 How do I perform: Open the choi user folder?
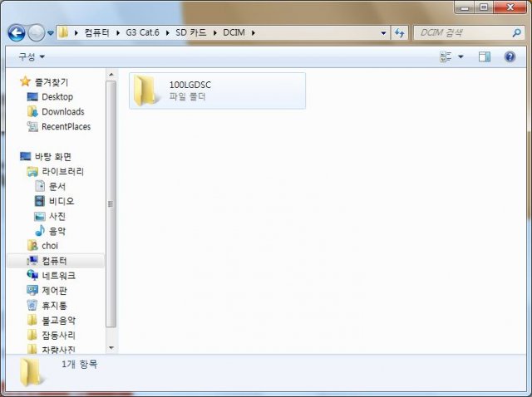(x=50, y=246)
